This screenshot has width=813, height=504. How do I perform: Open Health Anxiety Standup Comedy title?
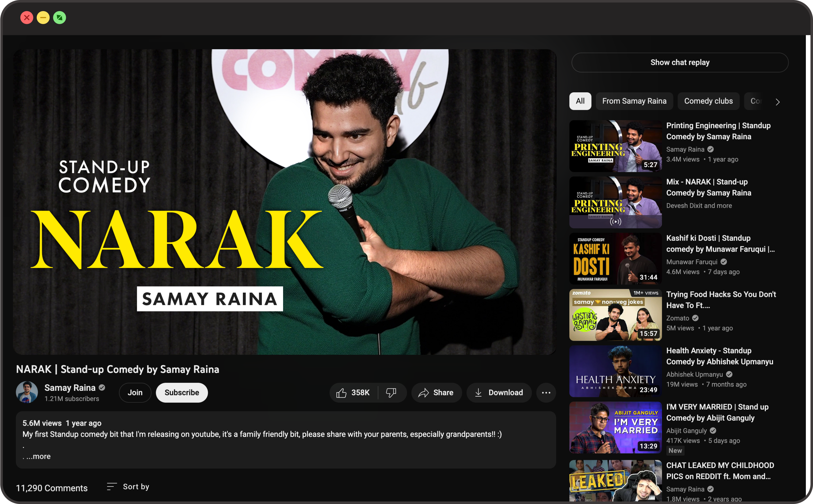click(x=720, y=356)
